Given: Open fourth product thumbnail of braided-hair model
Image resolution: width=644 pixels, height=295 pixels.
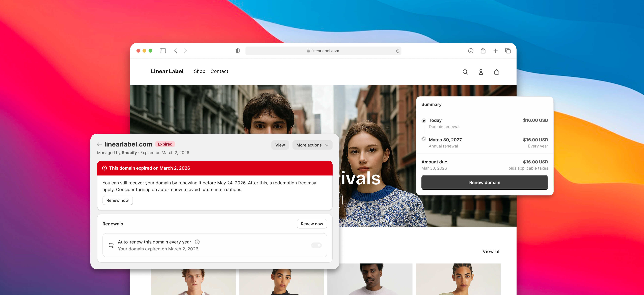Looking at the screenshot, I should point(458,279).
